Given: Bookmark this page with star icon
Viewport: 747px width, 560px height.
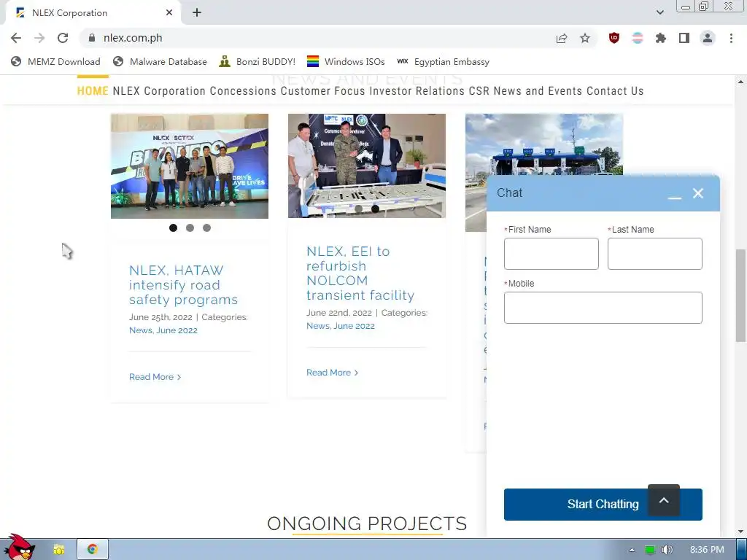Looking at the screenshot, I should [585, 38].
